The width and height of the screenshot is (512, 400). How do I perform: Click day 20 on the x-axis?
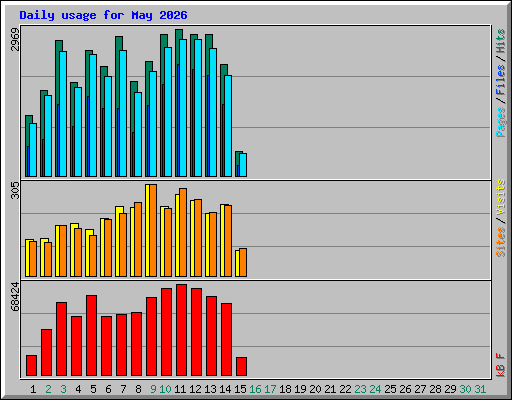(x=315, y=389)
